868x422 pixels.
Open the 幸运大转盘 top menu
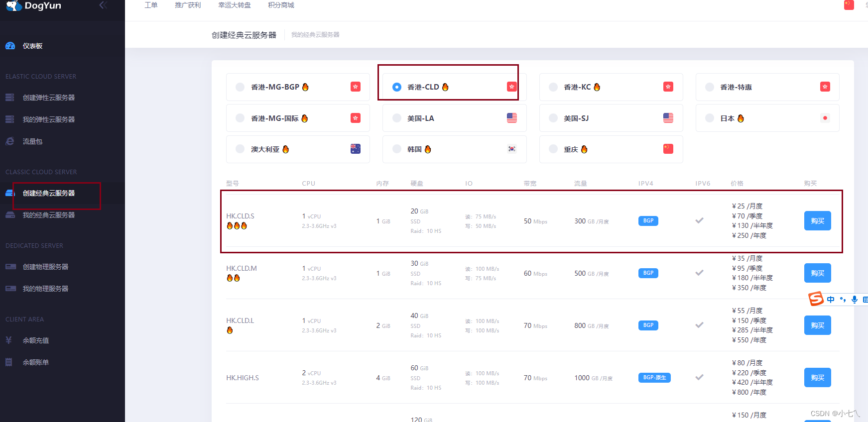[235, 5]
